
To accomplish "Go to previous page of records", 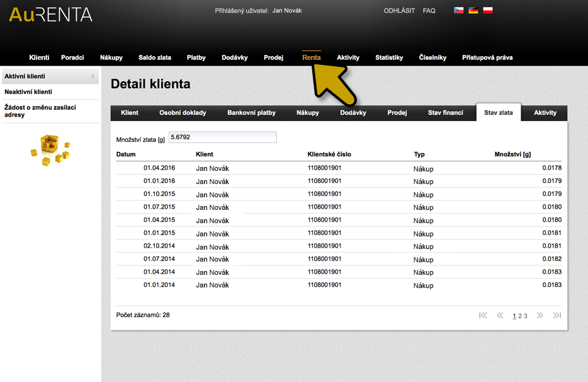I will point(500,315).
